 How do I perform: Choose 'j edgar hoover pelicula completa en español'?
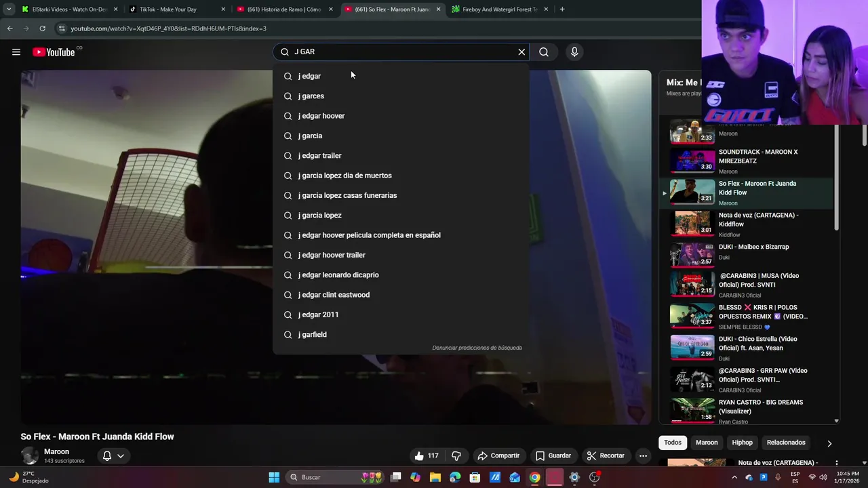point(401,235)
